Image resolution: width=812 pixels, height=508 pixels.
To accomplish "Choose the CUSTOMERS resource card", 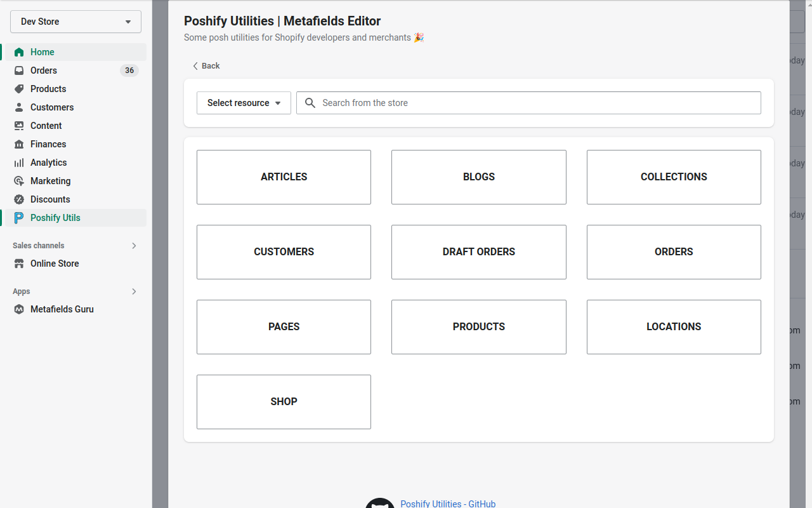I will tap(284, 252).
